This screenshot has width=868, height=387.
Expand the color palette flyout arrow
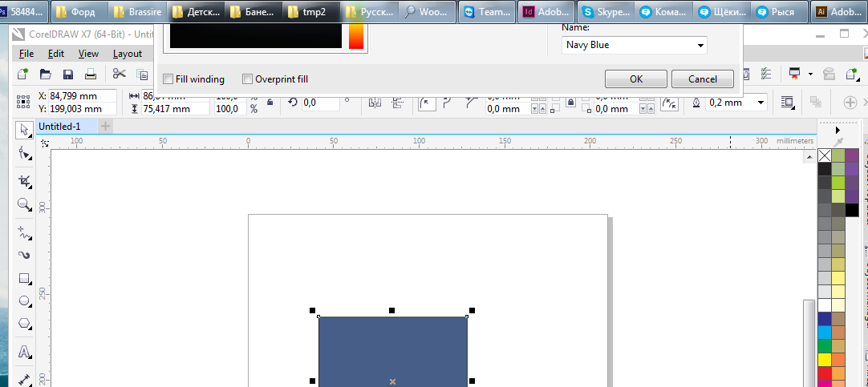[838, 131]
